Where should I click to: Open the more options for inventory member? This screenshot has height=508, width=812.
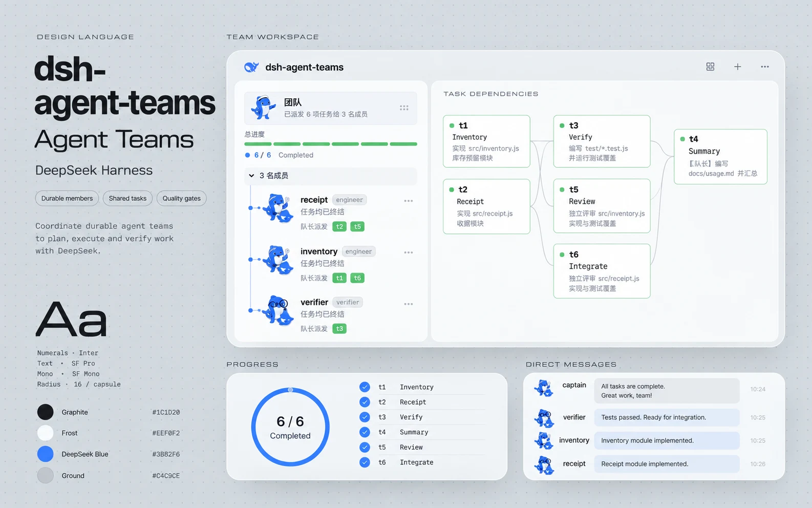(x=409, y=252)
